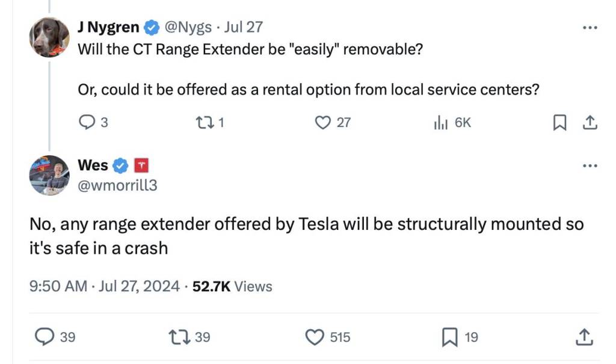Visit the @Nygs profile handle

188,27
